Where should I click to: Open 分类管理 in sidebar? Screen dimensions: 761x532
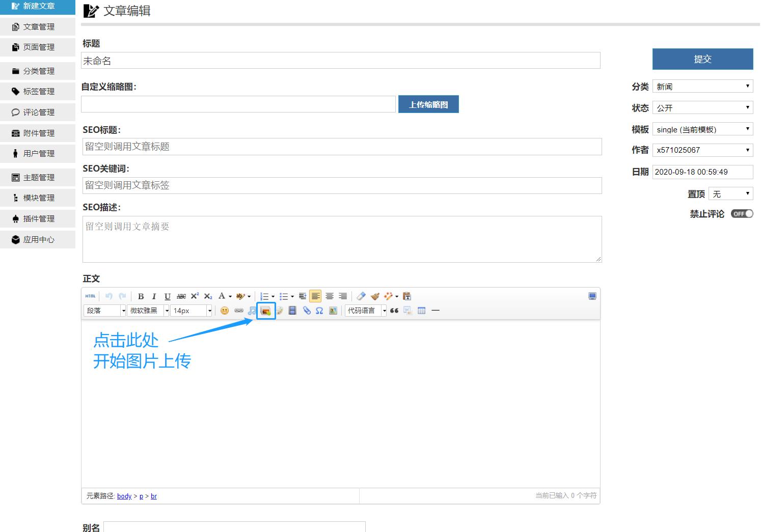click(x=38, y=71)
